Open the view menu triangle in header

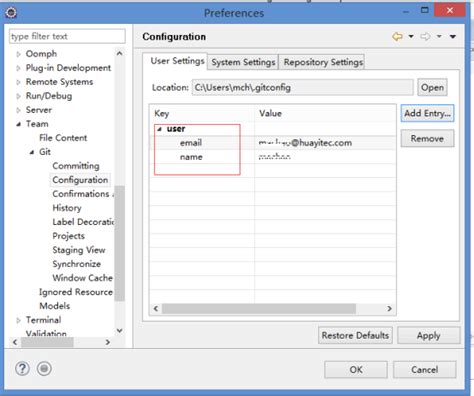[453, 37]
